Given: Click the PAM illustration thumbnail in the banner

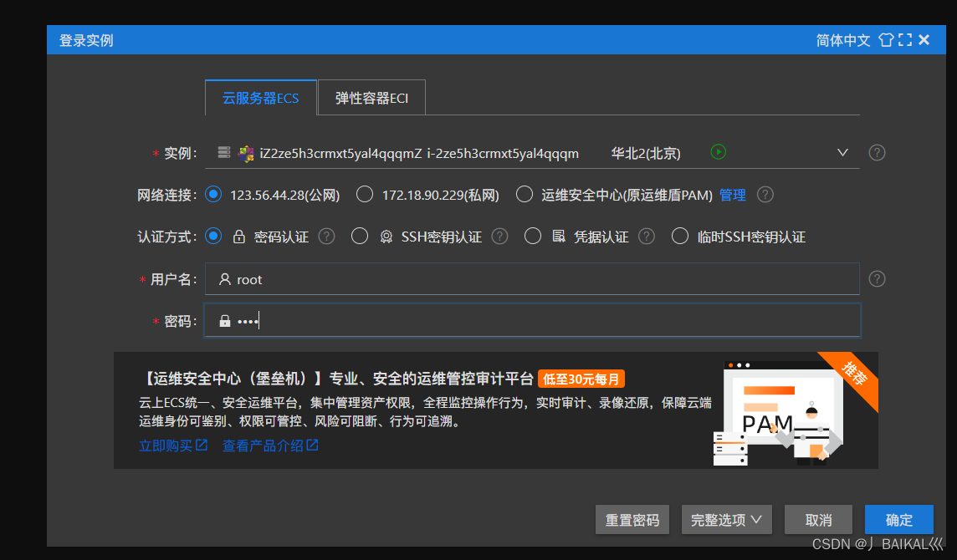Looking at the screenshot, I should click(x=779, y=413).
